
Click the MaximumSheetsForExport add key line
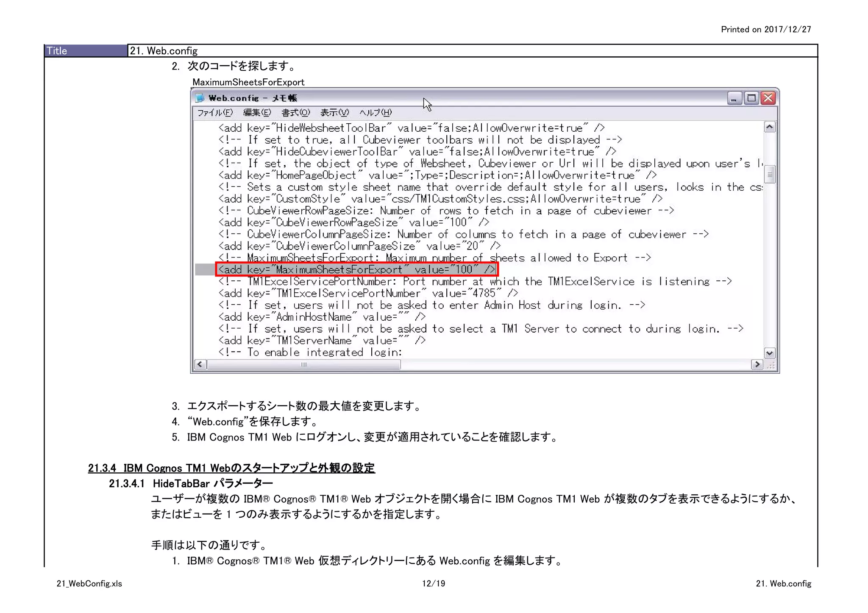click(356, 269)
